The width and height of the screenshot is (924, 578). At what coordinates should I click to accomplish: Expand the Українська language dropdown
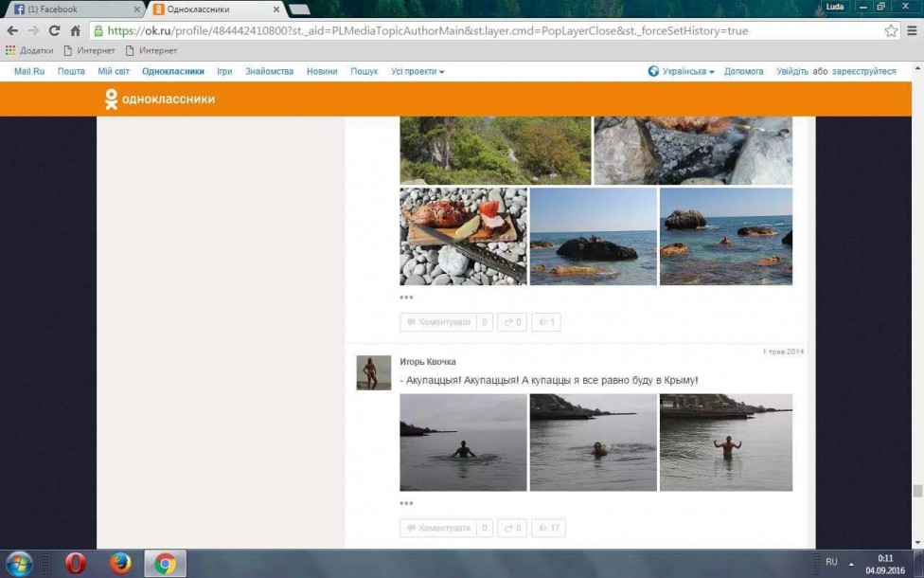click(682, 71)
